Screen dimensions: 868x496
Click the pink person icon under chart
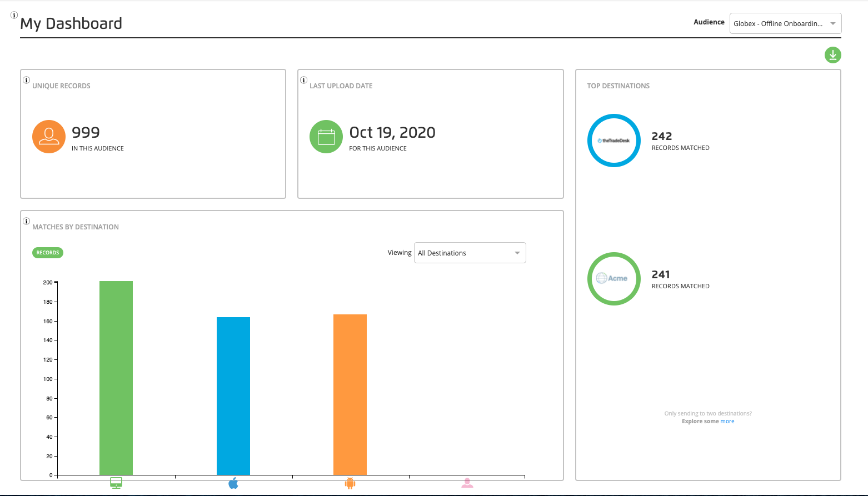[467, 483]
